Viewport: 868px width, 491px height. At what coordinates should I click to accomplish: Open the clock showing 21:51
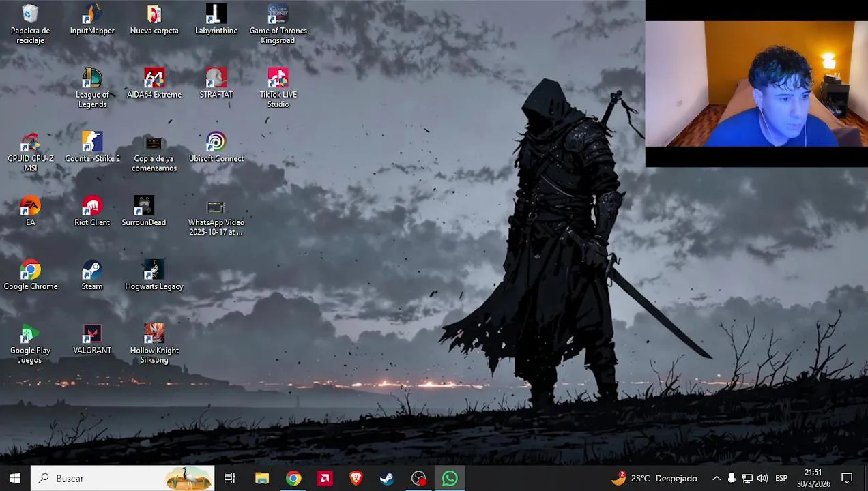pos(813,478)
